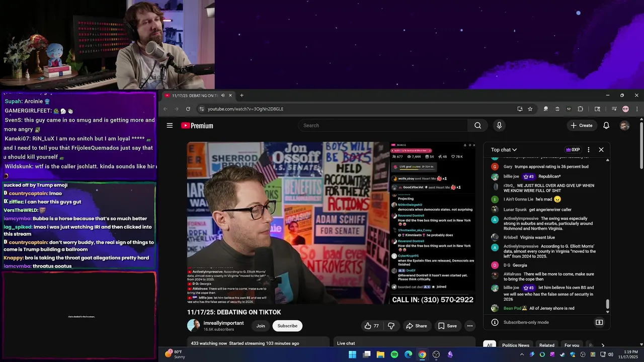The width and height of the screenshot is (644, 362).
Task: Close the DEBATING ON TIKTOK tab
Action: point(230,96)
